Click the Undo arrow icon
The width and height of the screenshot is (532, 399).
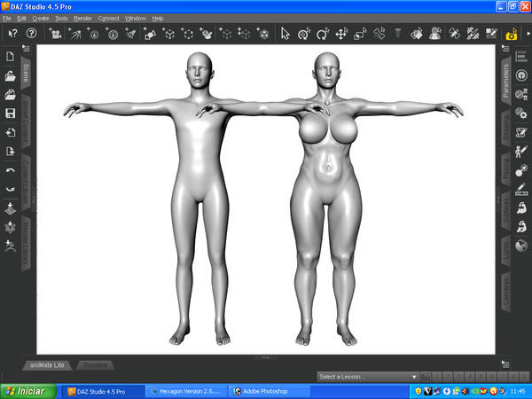coord(10,170)
